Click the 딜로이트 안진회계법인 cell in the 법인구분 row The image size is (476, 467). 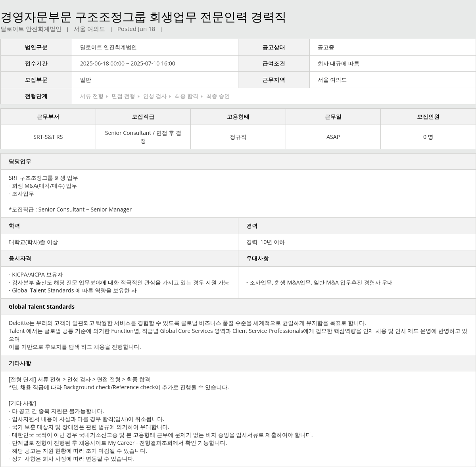click(x=155, y=47)
